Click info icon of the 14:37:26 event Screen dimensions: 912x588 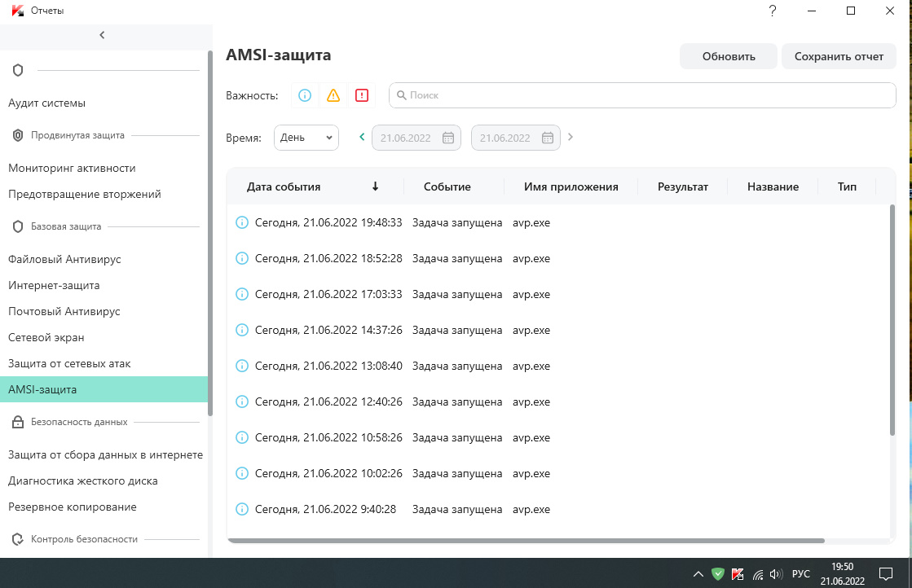242,330
